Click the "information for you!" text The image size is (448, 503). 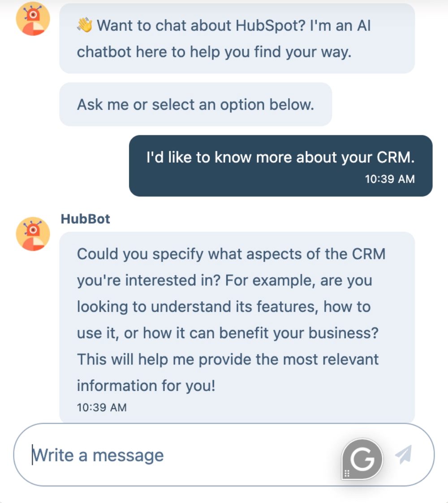146,386
